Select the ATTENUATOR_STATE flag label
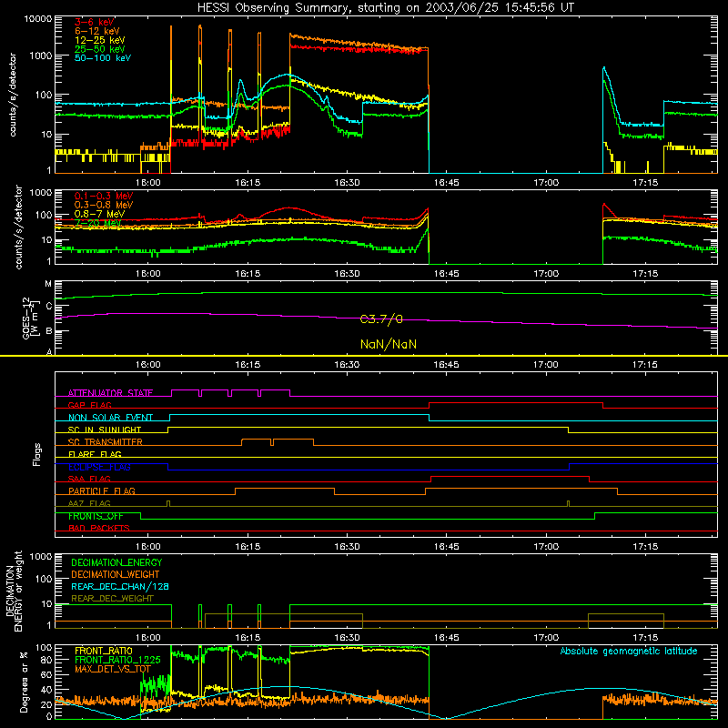The image size is (728, 728). 110,393
